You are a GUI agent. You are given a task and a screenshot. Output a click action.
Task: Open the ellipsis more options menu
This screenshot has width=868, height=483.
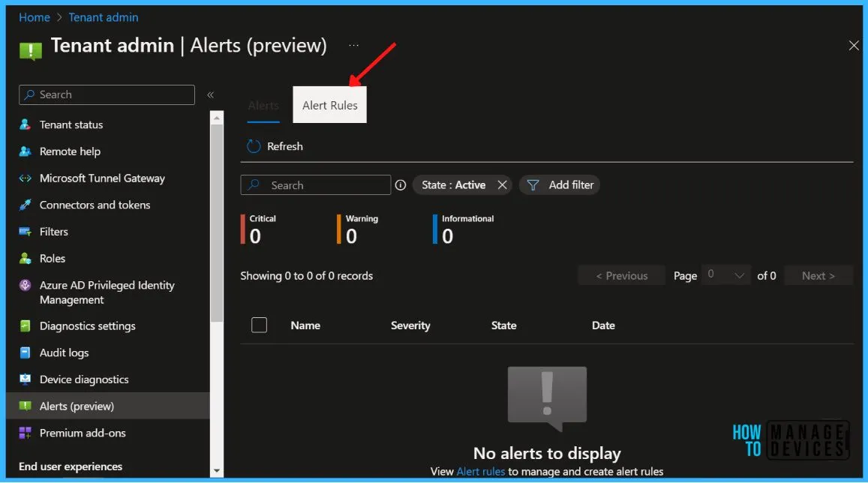coord(354,45)
